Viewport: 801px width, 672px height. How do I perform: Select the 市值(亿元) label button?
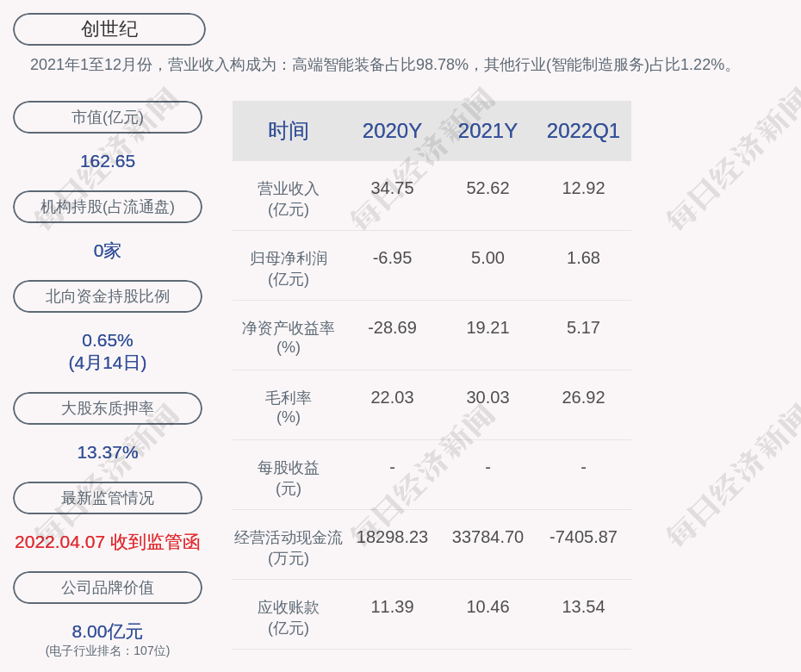coord(108,117)
